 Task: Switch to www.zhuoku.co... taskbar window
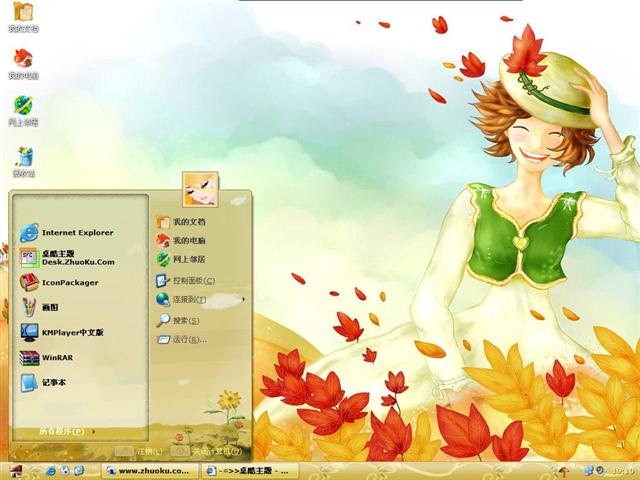pos(149,471)
